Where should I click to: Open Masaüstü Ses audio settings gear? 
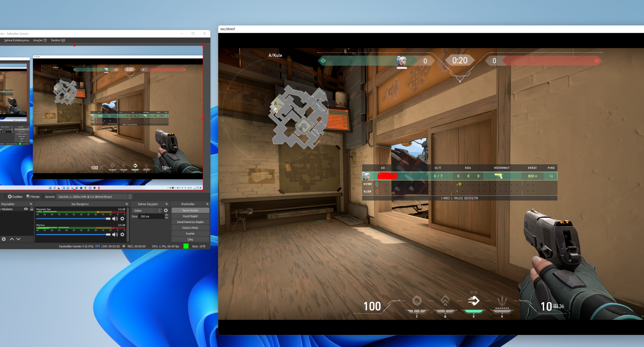click(122, 219)
